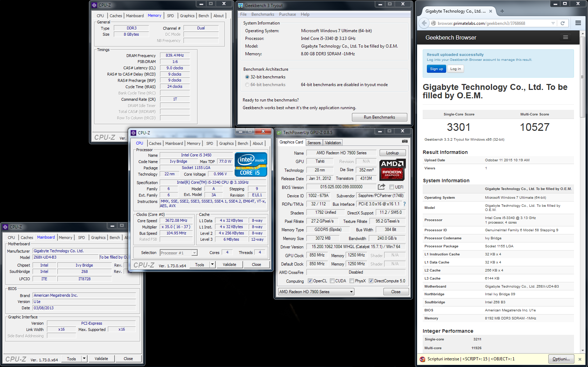Open the AMD Radeon HD 7900 Series dropdown
This screenshot has height=367, width=588.
(316, 292)
